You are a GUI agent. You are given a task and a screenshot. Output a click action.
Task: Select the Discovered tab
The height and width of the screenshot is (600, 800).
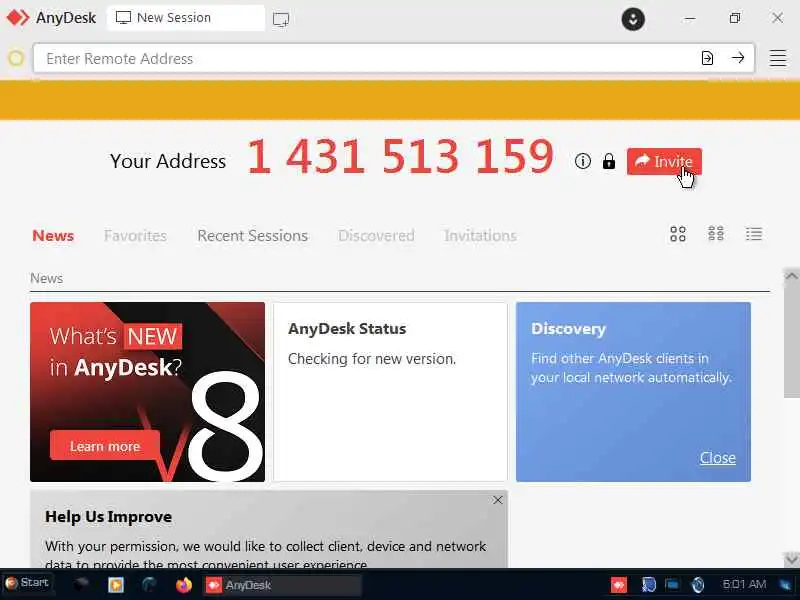(376, 236)
